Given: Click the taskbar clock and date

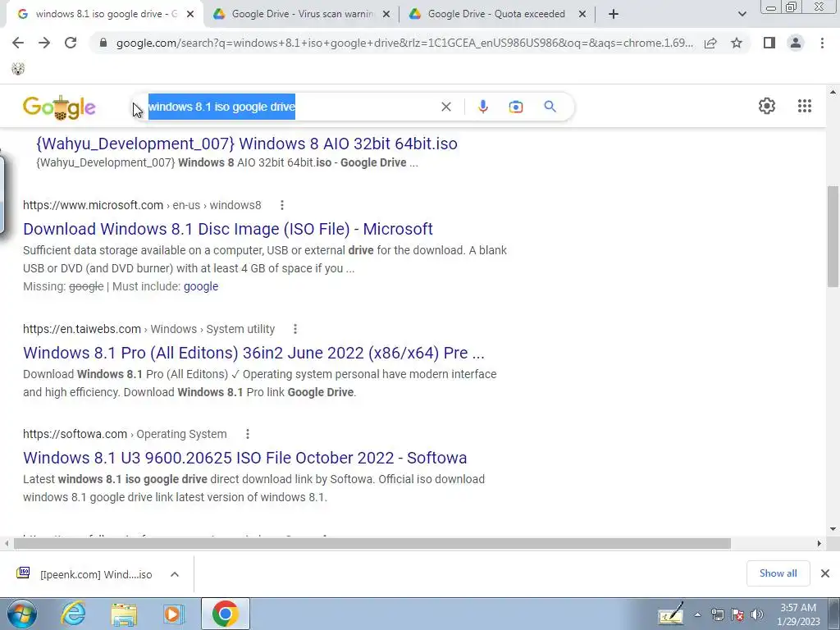Looking at the screenshot, I should coord(799,614).
